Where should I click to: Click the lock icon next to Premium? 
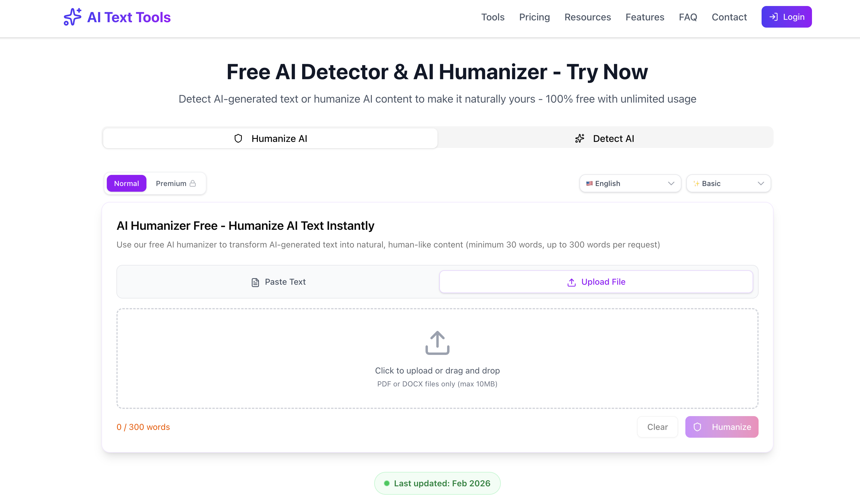pyautogui.click(x=193, y=183)
